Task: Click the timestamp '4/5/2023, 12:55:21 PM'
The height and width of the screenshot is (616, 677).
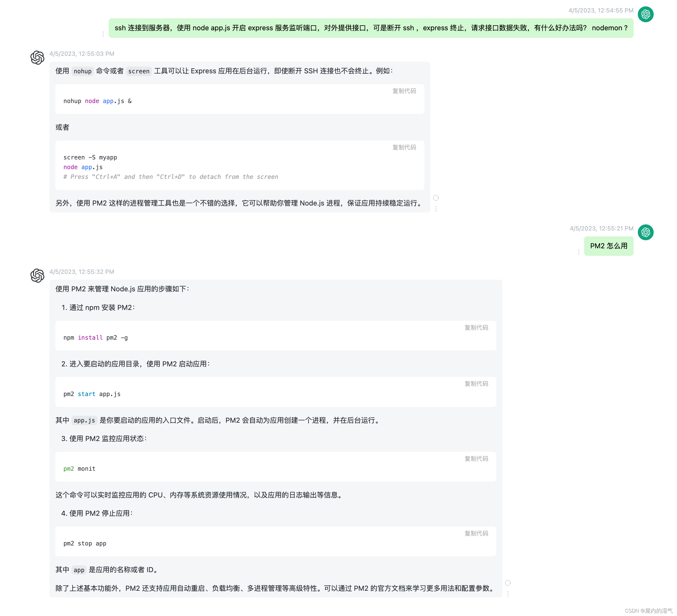Action: (x=601, y=229)
